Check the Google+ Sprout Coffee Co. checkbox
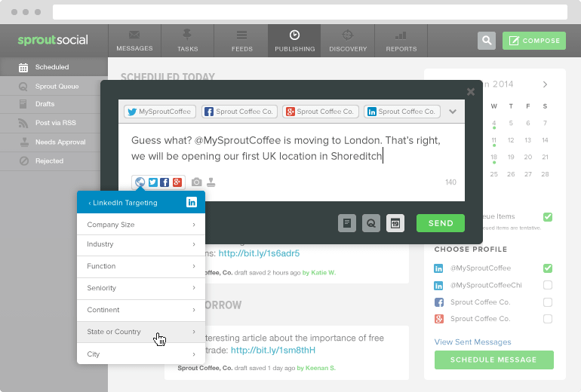 (548, 319)
